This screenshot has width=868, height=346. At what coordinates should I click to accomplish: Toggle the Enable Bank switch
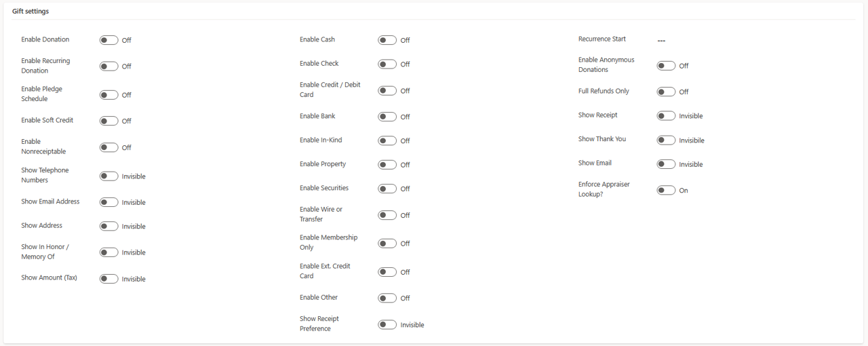[387, 117]
